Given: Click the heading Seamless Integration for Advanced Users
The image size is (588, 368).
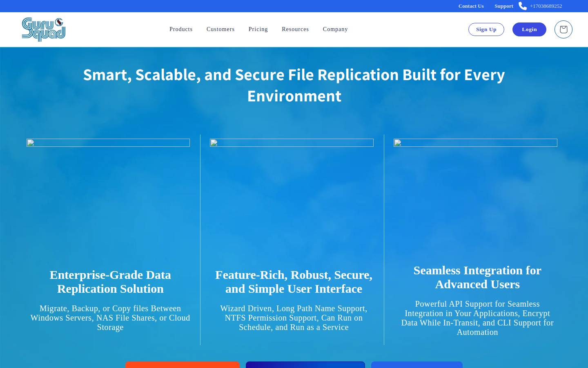Looking at the screenshot, I should 477,277.
